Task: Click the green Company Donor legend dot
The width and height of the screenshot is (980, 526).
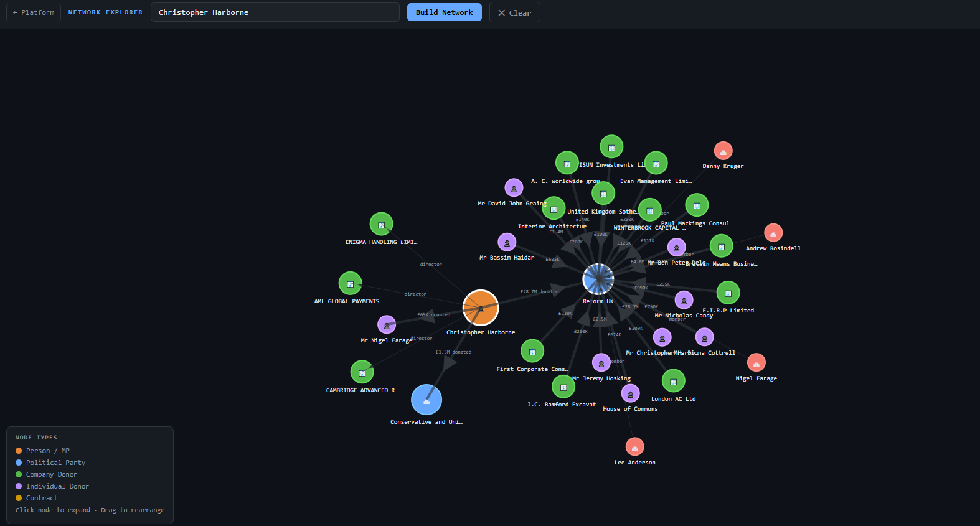Action: (x=19, y=474)
